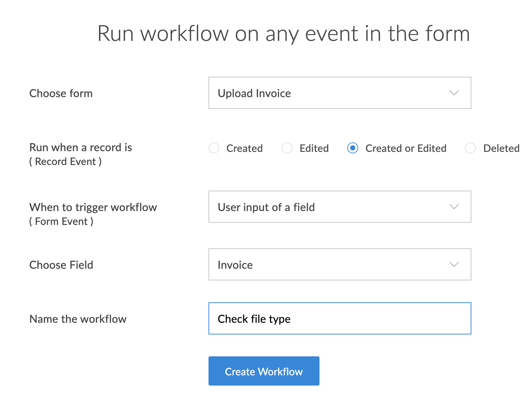The height and width of the screenshot is (402, 532).
Task: Click the chevron arrow in Choose form dropdown
Action: [454, 93]
